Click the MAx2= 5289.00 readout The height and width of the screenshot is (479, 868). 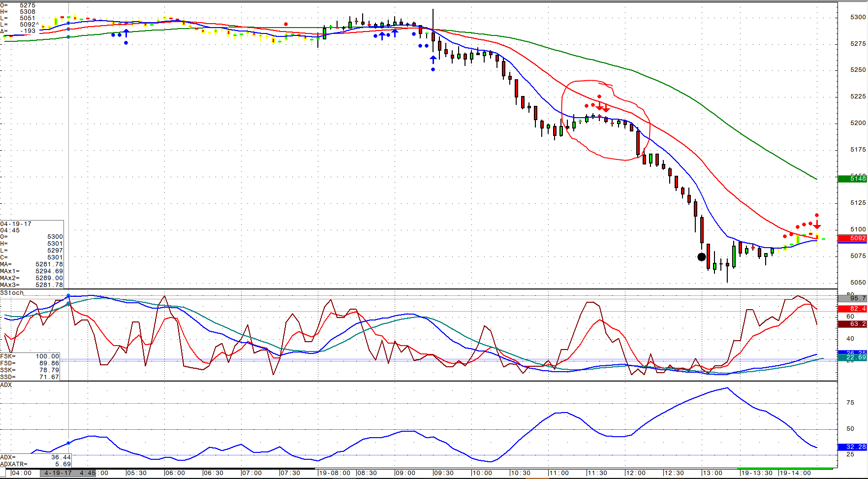pos(31,278)
